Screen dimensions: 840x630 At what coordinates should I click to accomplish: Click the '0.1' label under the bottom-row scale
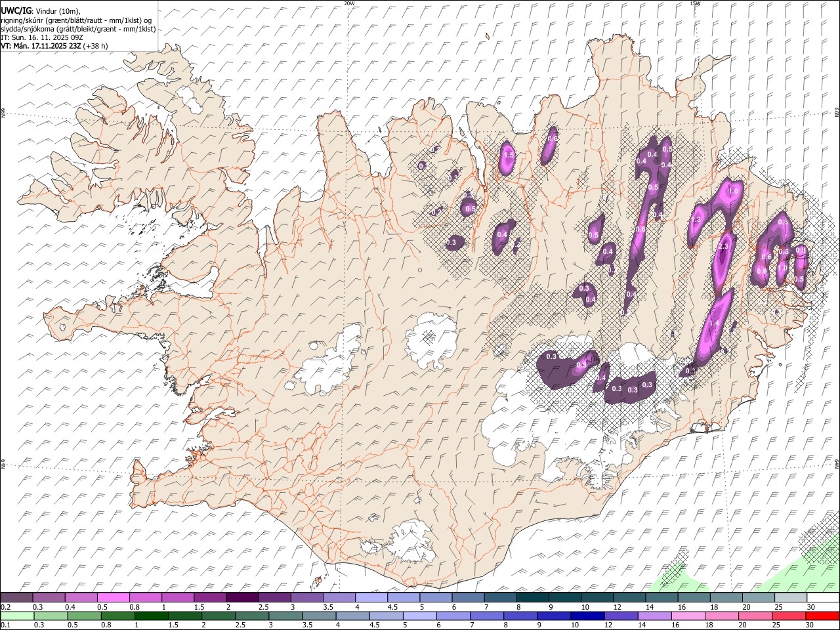(5, 625)
